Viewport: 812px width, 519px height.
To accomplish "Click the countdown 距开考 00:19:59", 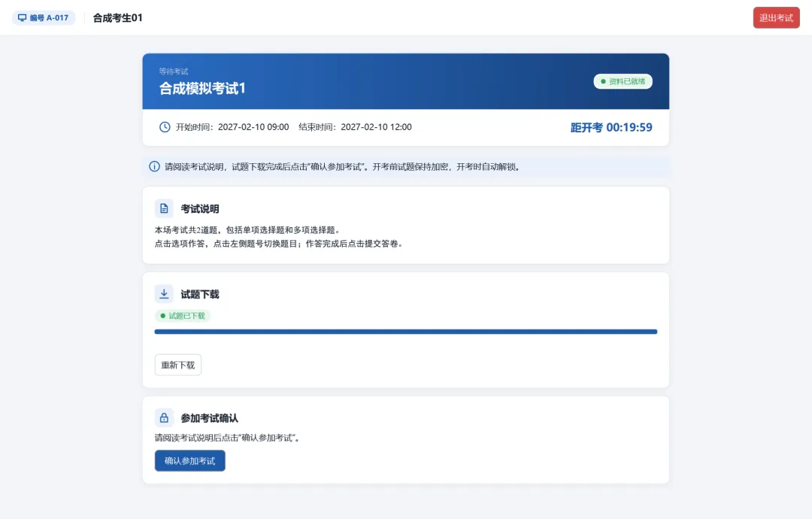I will click(611, 127).
